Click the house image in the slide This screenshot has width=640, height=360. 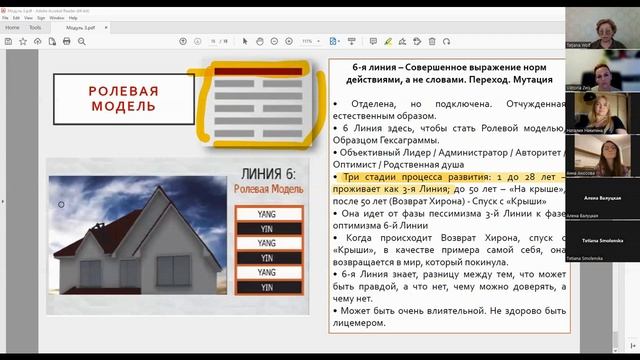(x=138, y=235)
